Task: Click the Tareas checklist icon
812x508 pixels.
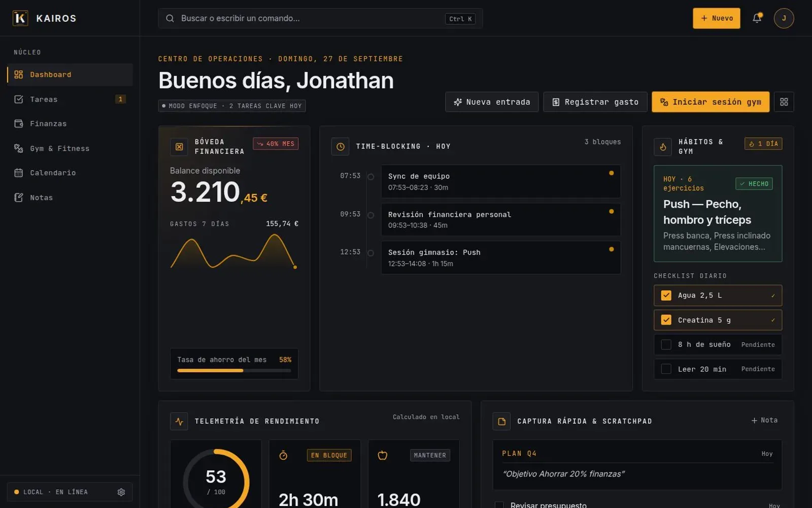Action: point(19,99)
